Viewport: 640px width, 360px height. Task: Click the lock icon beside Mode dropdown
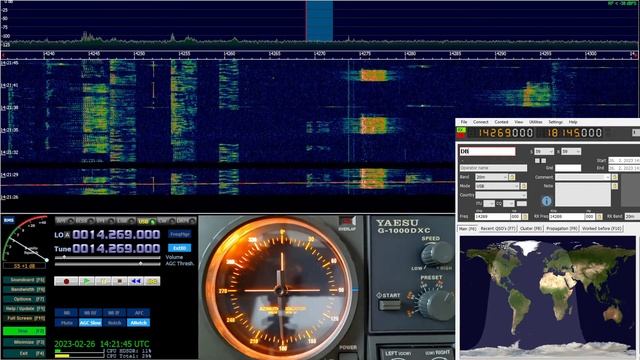[524, 186]
